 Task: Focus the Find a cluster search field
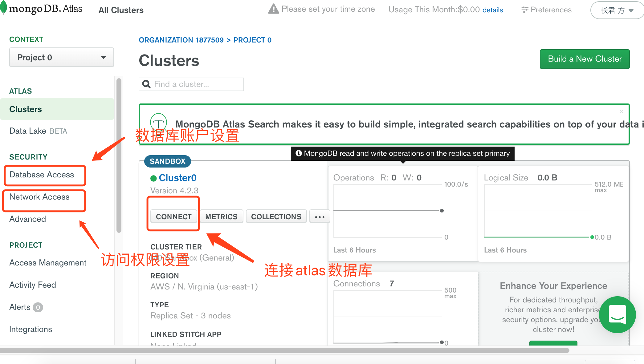pyautogui.click(x=191, y=84)
